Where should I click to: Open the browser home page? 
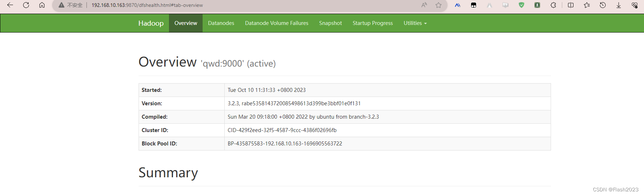tap(42, 5)
